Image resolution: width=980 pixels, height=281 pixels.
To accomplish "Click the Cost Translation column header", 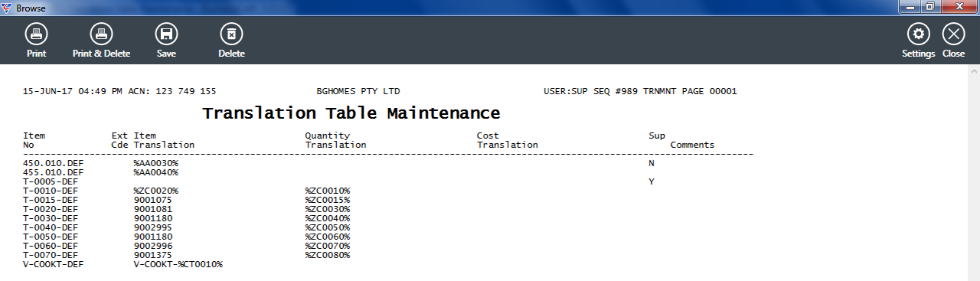I will click(x=508, y=140).
